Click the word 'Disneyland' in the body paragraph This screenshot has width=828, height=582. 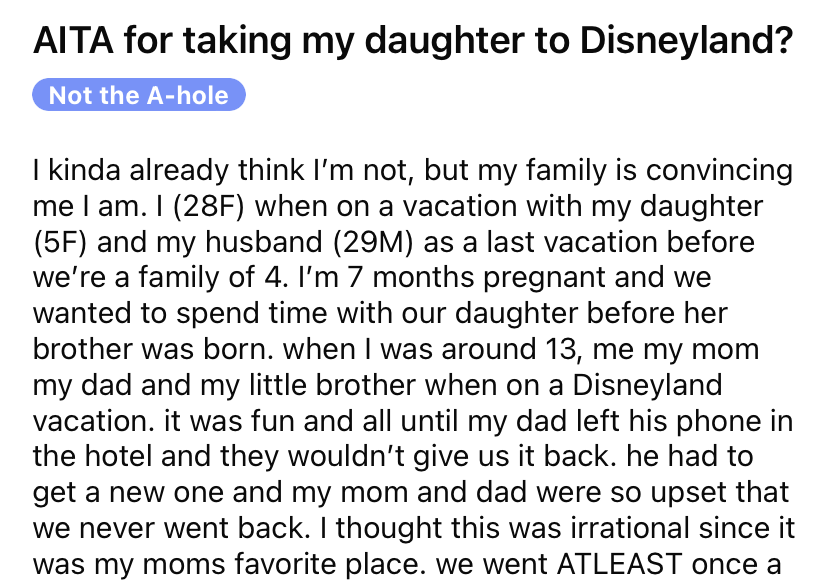coord(647,385)
